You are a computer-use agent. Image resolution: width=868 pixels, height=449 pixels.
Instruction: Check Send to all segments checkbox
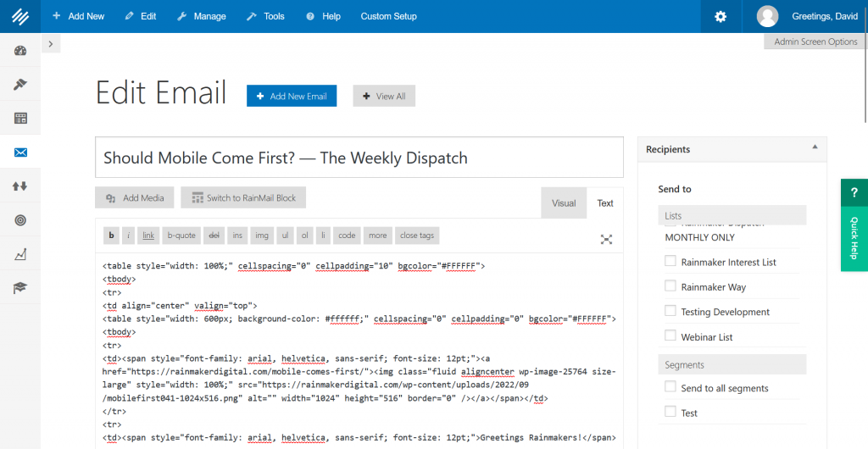coord(670,387)
